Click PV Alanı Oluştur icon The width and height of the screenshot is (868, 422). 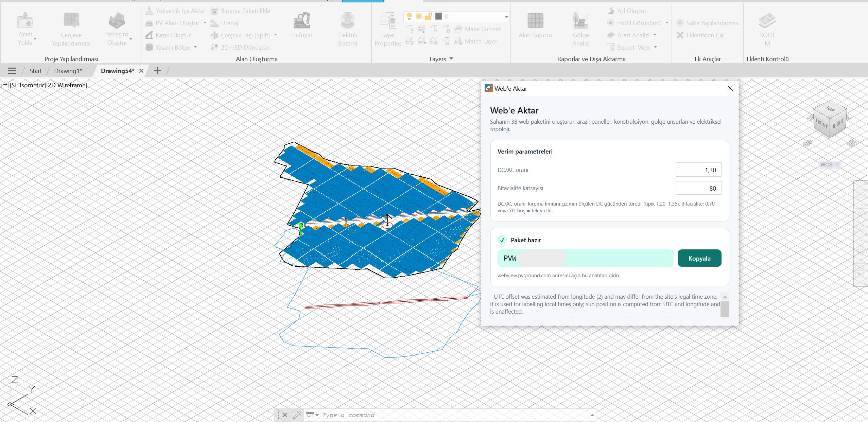point(149,23)
